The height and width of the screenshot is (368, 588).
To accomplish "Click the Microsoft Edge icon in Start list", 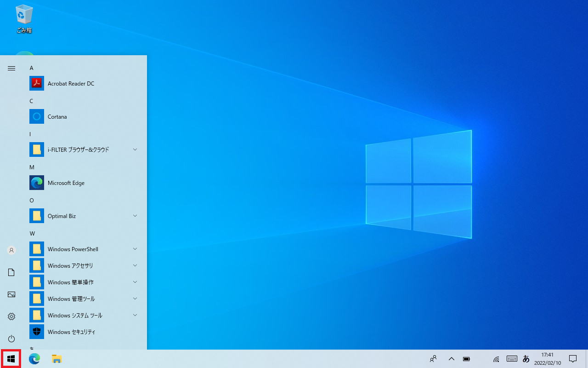I will click(37, 183).
